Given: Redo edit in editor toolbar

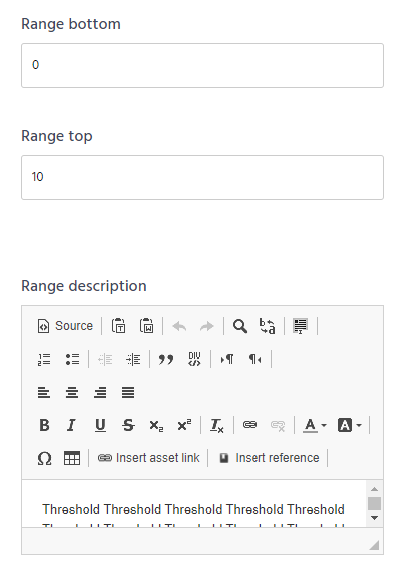Looking at the screenshot, I should [207, 327].
